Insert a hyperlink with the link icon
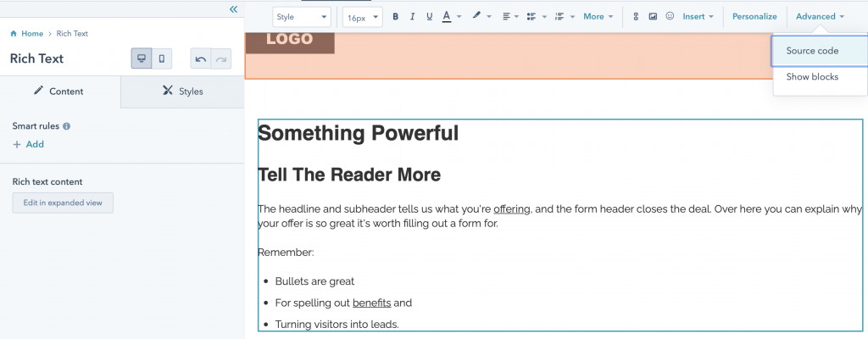The width and height of the screenshot is (868, 339). coord(636,16)
